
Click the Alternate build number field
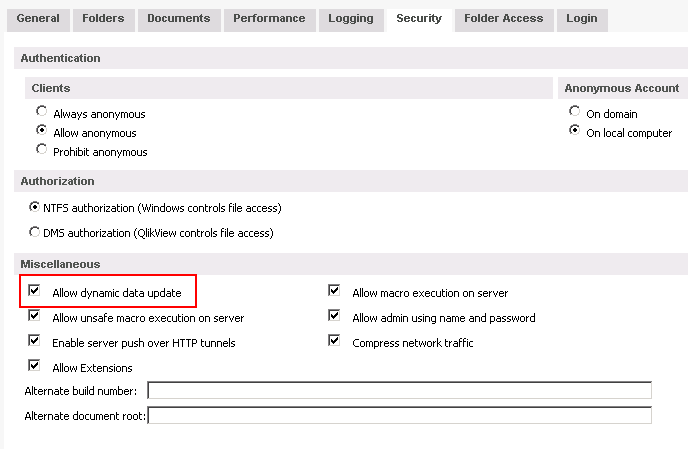(x=399, y=390)
